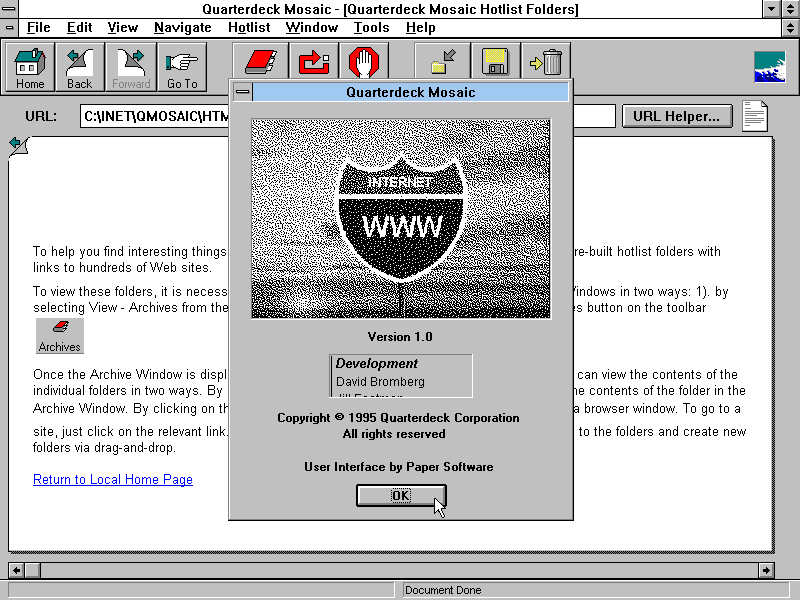Click the Development credits list box
This screenshot has height=600, width=800.
coord(401,376)
